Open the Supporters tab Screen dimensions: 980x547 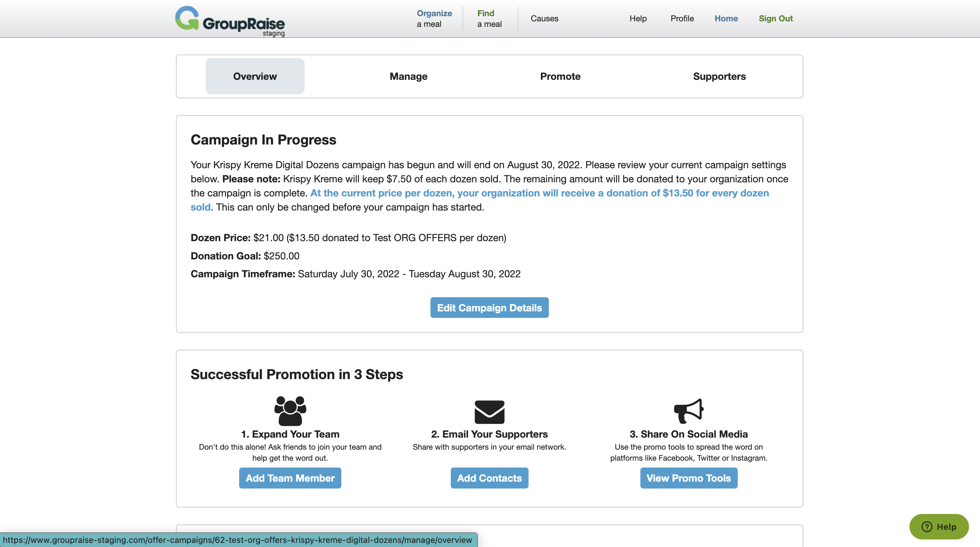720,76
